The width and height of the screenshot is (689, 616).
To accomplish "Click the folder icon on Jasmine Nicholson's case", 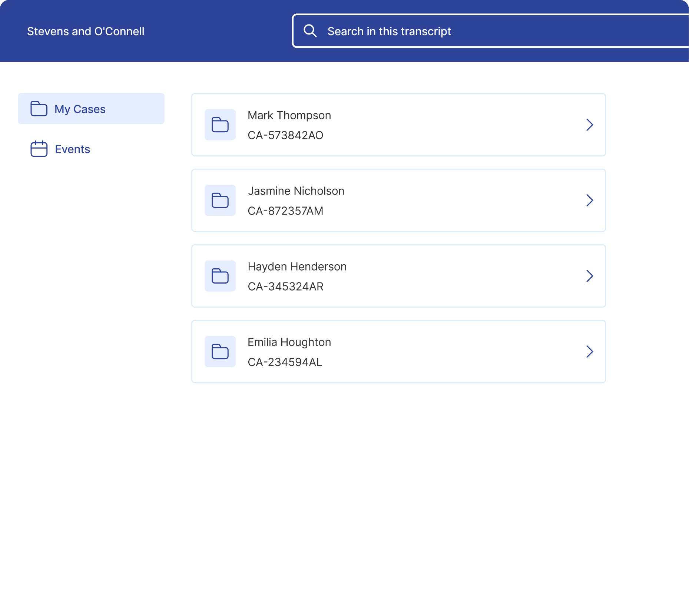I will pos(220,201).
